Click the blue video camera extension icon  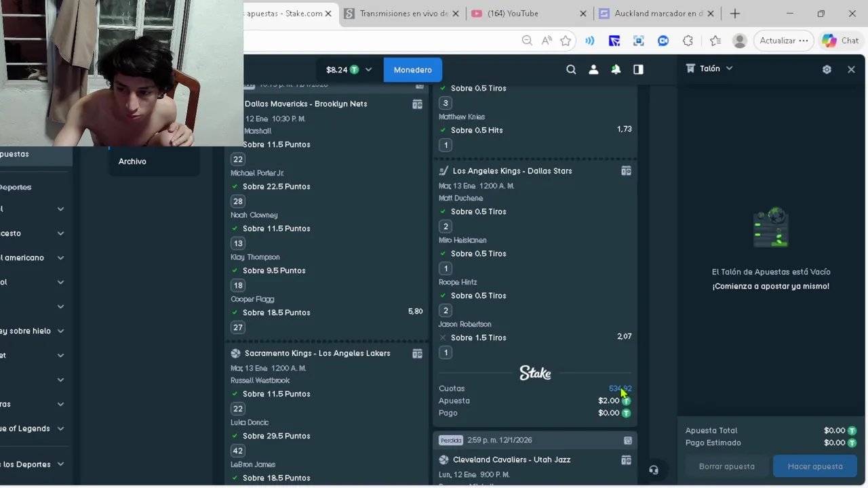click(x=663, y=41)
